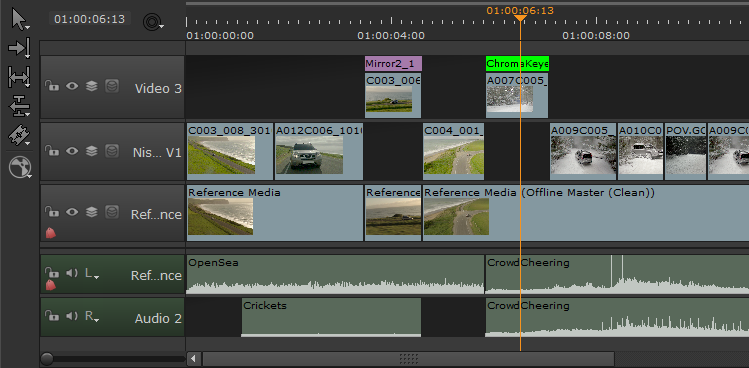This screenshot has height=368, width=749.
Task: Select the track select forward tool
Action: coord(19,48)
